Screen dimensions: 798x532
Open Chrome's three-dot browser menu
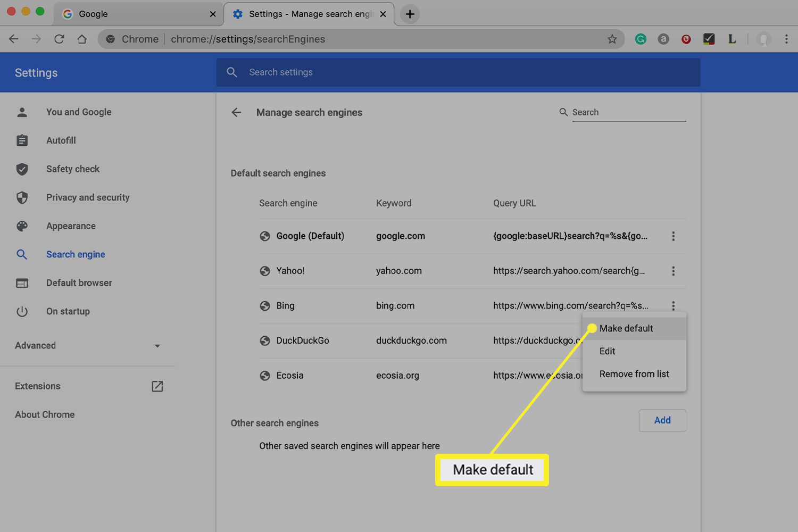point(786,39)
